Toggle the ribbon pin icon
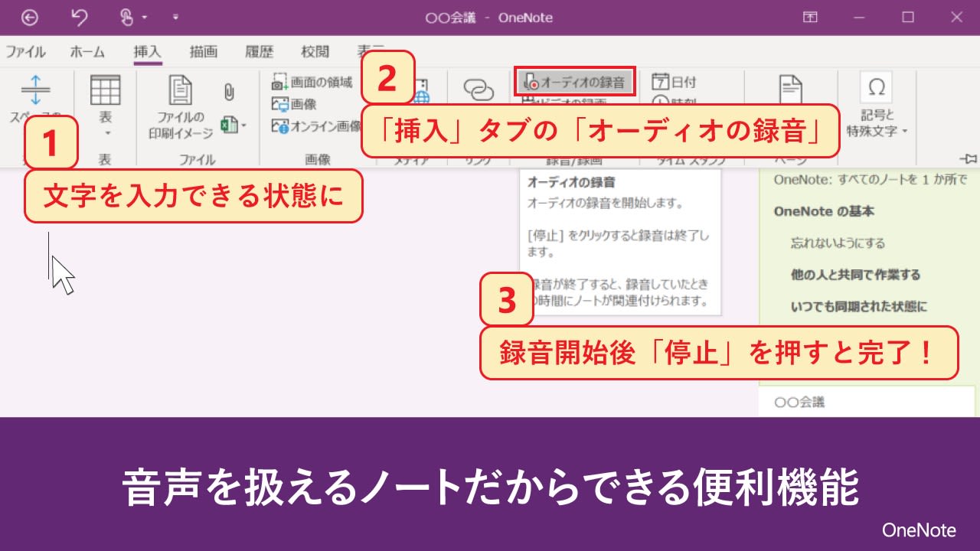 (x=968, y=159)
